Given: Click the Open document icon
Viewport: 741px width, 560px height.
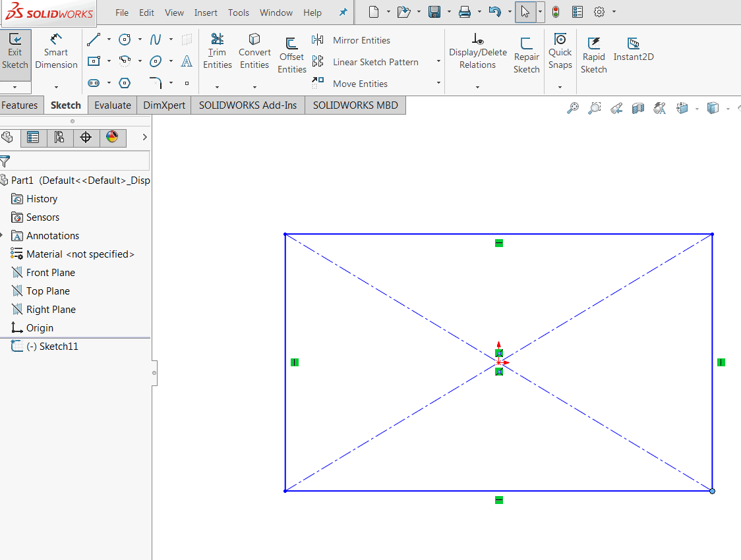Looking at the screenshot, I should (403, 12).
